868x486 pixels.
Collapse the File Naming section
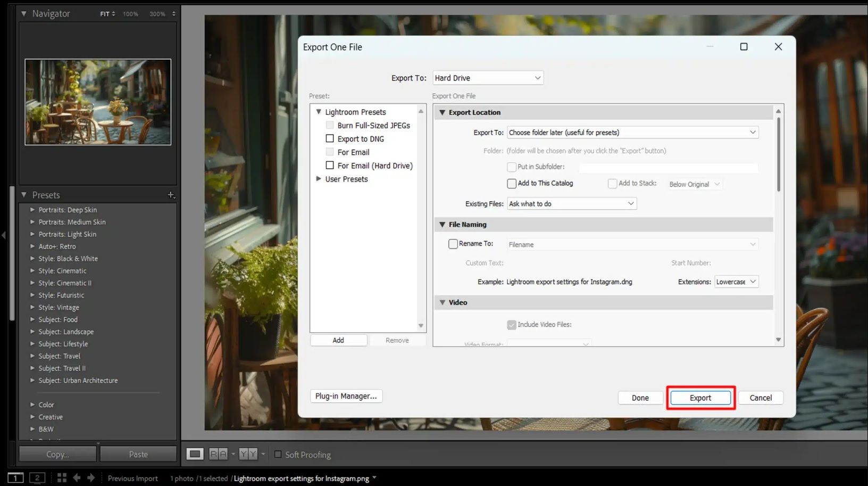tap(442, 225)
